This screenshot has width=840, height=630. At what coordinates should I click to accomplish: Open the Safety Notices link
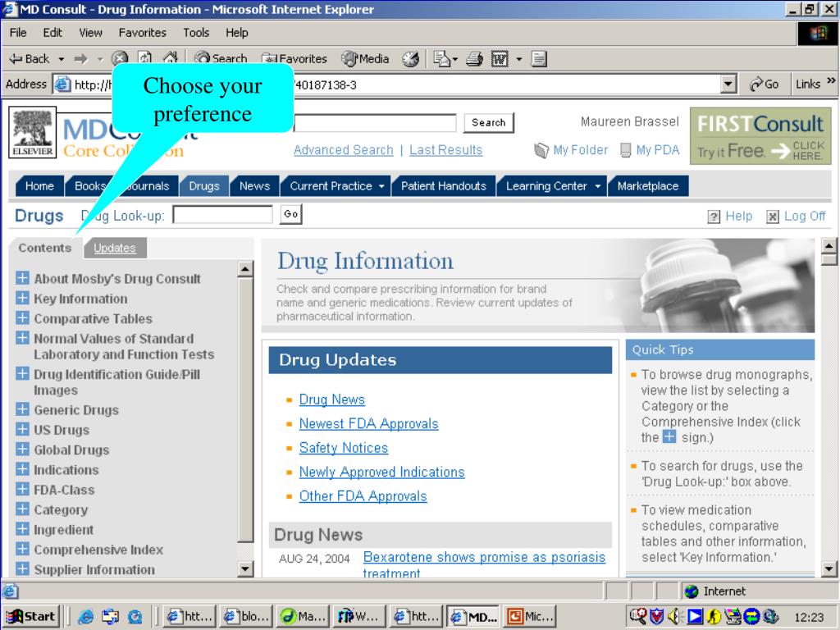(344, 448)
